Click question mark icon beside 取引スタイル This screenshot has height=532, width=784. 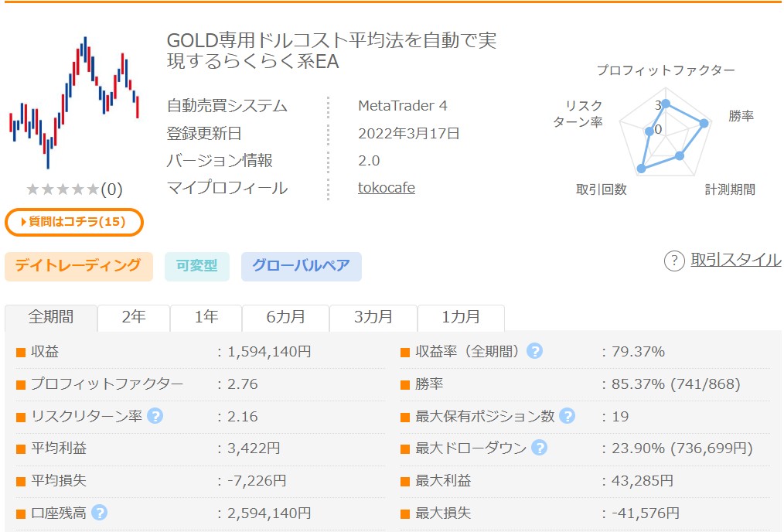(674, 261)
